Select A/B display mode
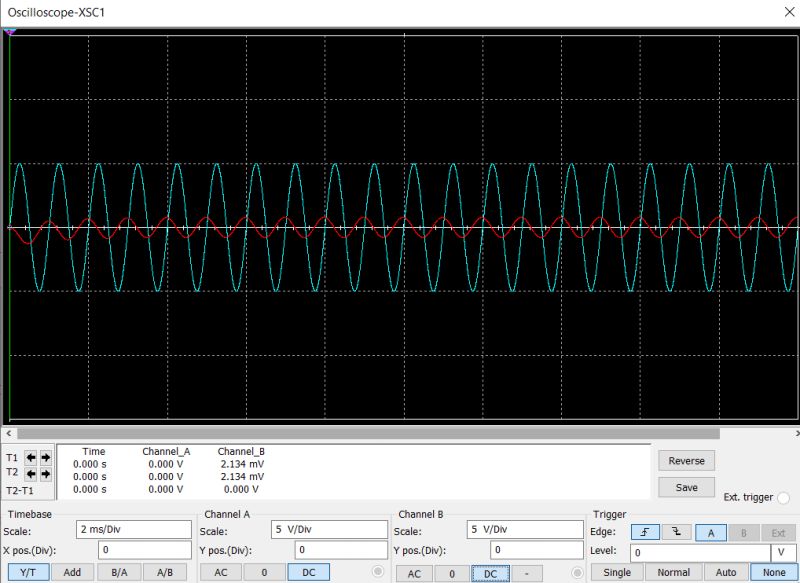The width and height of the screenshot is (800, 583). pos(166,572)
